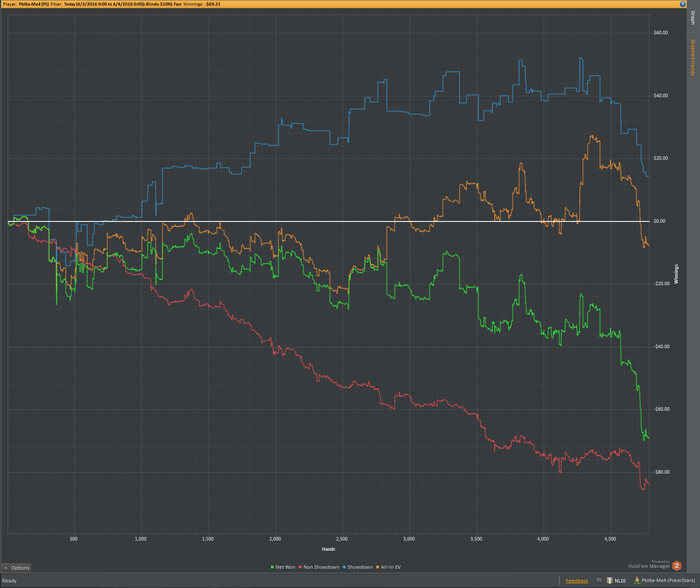Click the 1,000 hands axis tick label
The width and height of the screenshot is (700, 588).
click(141, 539)
